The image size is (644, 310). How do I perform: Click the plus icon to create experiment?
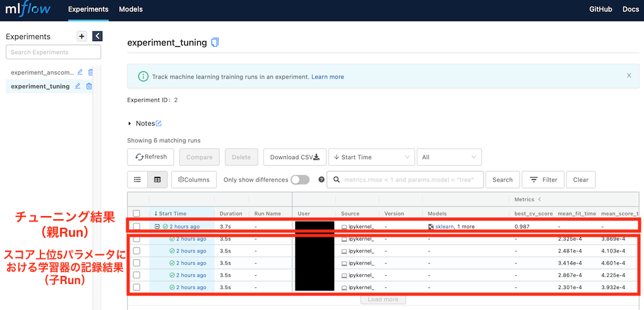tap(81, 36)
